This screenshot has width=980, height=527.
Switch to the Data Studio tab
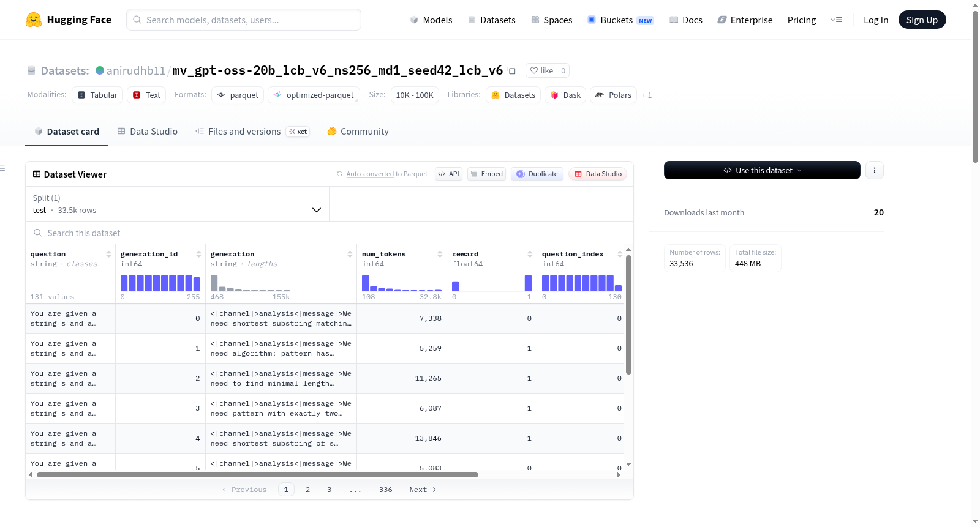[x=148, y=132]
